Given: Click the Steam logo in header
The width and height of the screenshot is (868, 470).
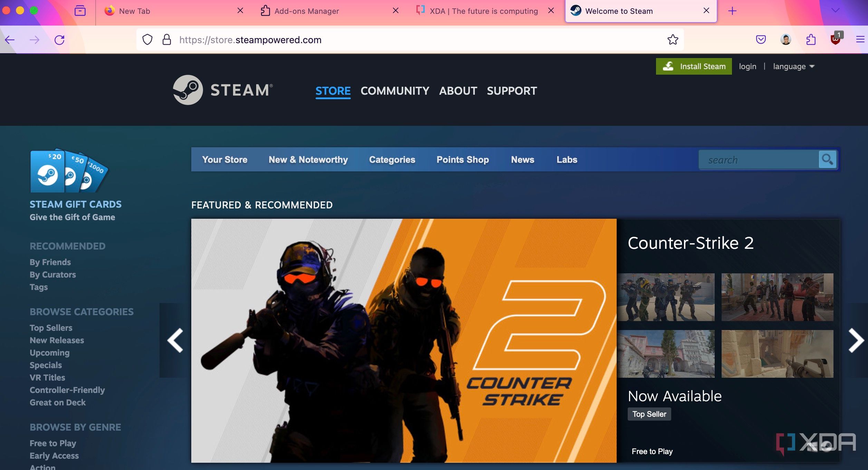Looking at the screenshot, I should 223,90.
